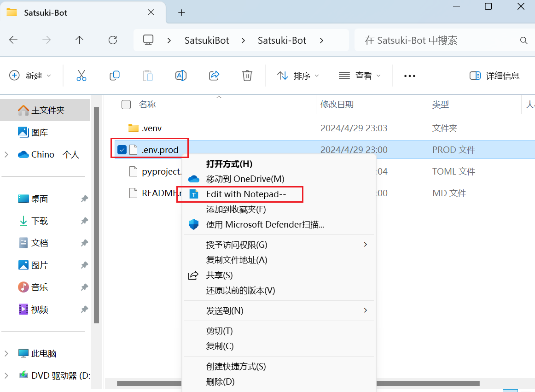Open the 下载 folder in sidebar

(x=39, y=221)
